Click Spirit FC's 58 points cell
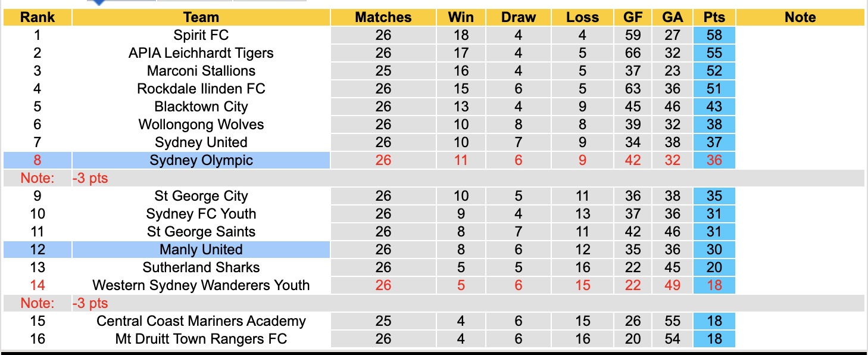 point(714,35)
